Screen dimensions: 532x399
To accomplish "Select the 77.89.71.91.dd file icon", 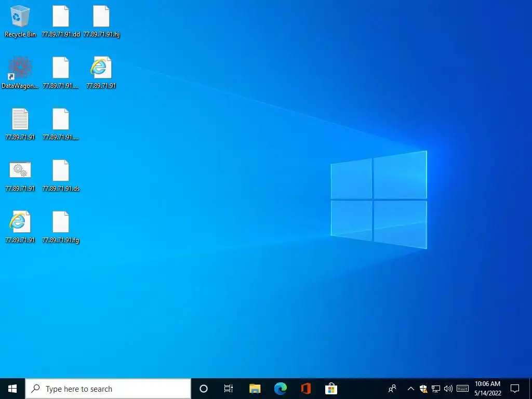I will [61, 21].
